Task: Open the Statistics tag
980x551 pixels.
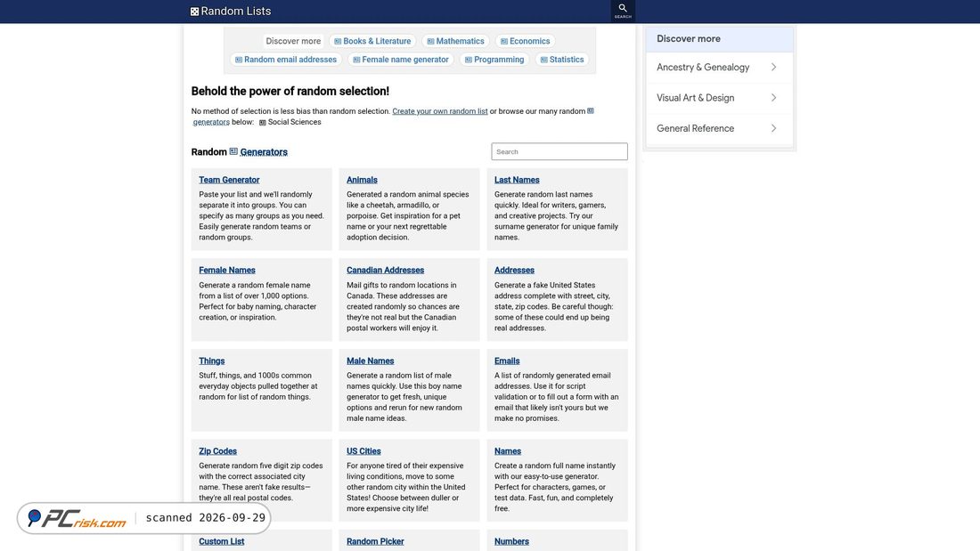Action: point(562,60)
